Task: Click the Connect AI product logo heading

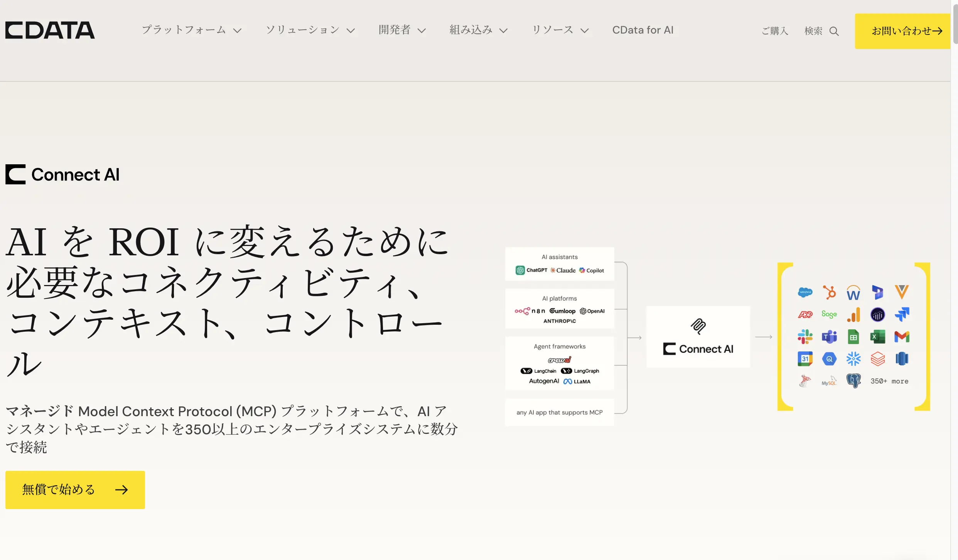Action: click(62, 174)
